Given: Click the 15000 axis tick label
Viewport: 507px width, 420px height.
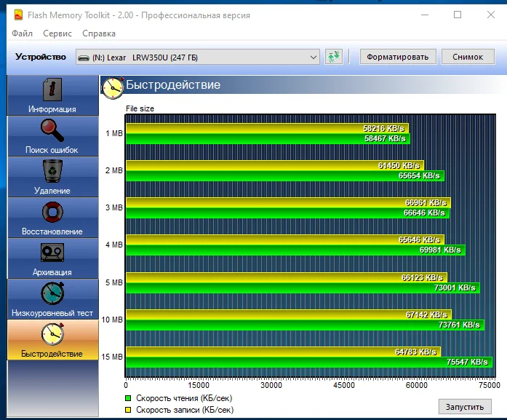Looking at the screenshot, I should [199, 385].
